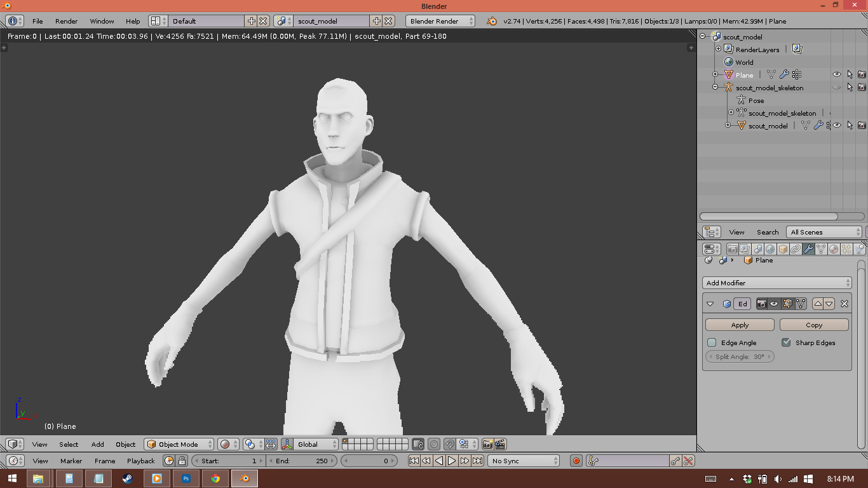Add a new screen layout plus button
Viewport: 868px width, 488px height.
[x=252, y=21]
